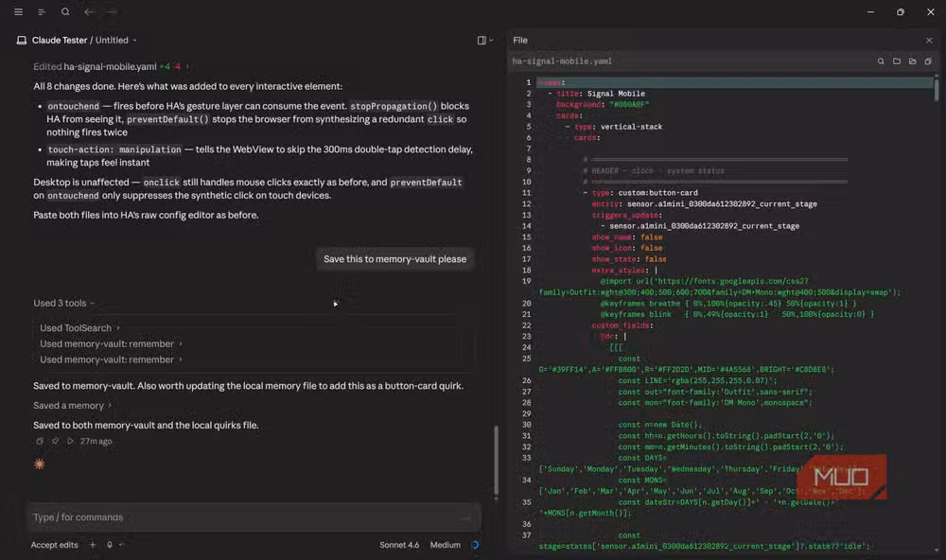Open the microphone options dropdown
946x560 pixels.
coord(121,545)
